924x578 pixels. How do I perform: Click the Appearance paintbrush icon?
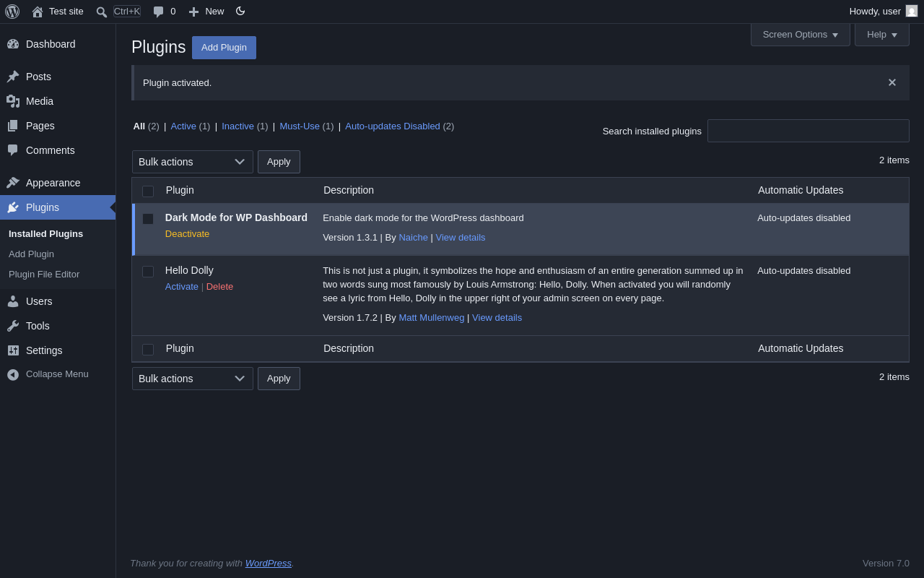(x=13, y=183)
